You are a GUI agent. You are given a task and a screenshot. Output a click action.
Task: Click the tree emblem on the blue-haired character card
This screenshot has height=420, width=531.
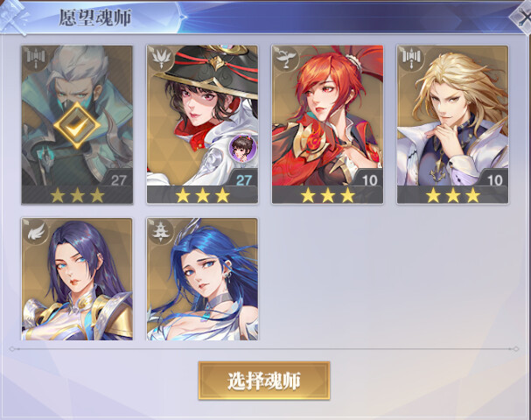point(160,231)
